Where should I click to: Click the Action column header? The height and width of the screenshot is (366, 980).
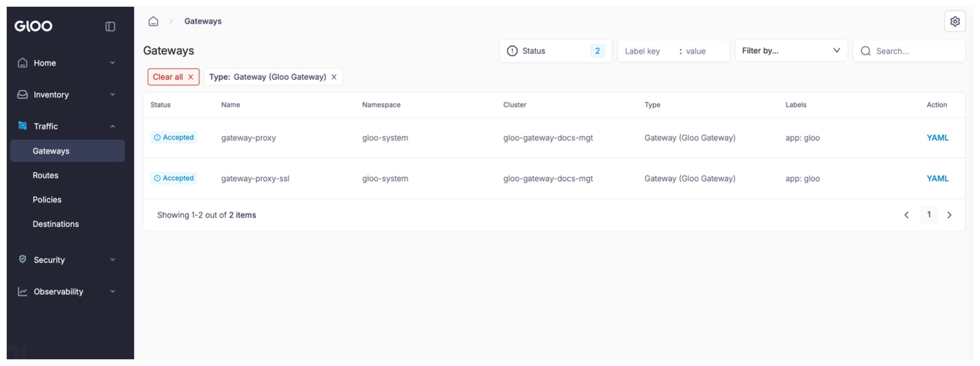coord(937,105)
